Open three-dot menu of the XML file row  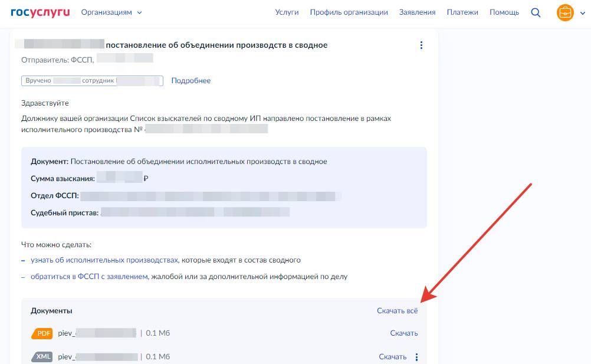click(x=416, y=357)
